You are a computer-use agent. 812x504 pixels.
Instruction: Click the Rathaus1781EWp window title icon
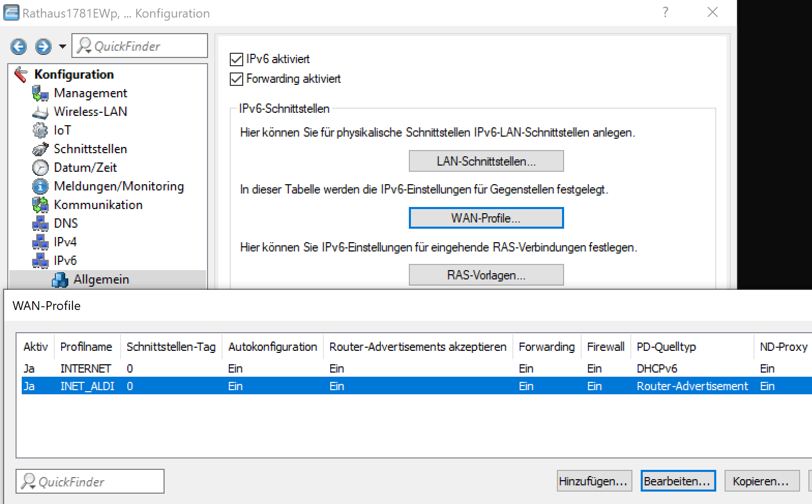11,12
